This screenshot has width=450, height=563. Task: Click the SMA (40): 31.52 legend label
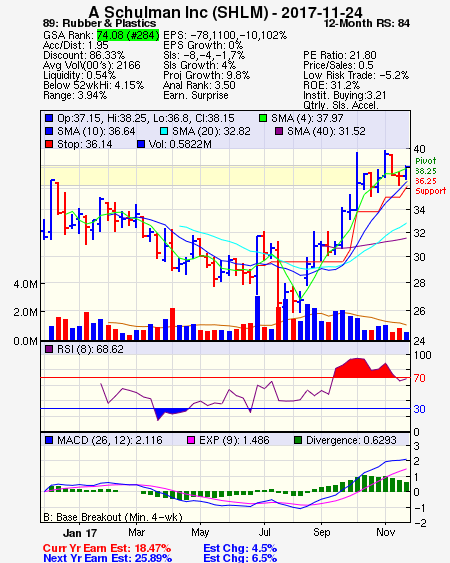point(326,131)
